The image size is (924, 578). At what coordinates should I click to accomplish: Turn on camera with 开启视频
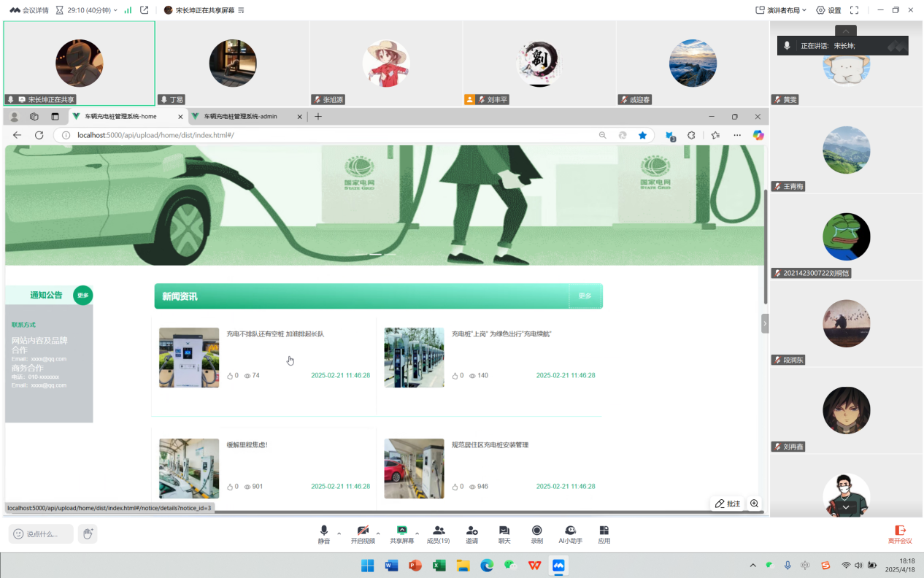point(362,534)
